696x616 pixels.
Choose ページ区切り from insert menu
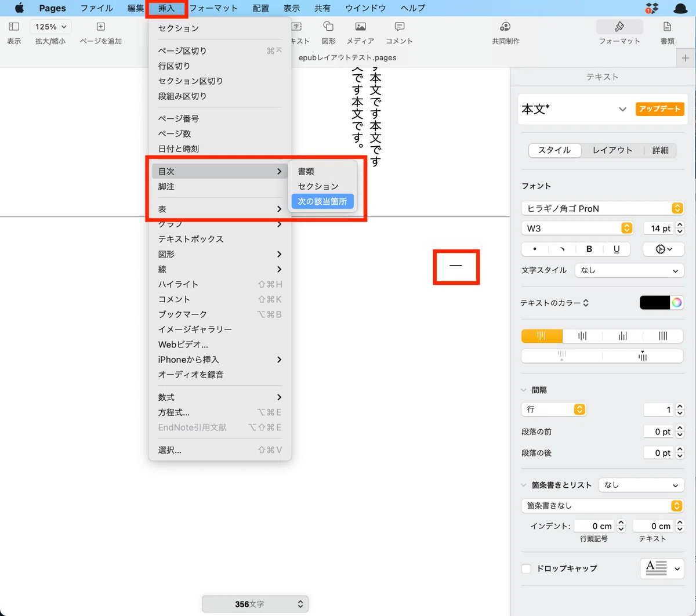point(220,51)
